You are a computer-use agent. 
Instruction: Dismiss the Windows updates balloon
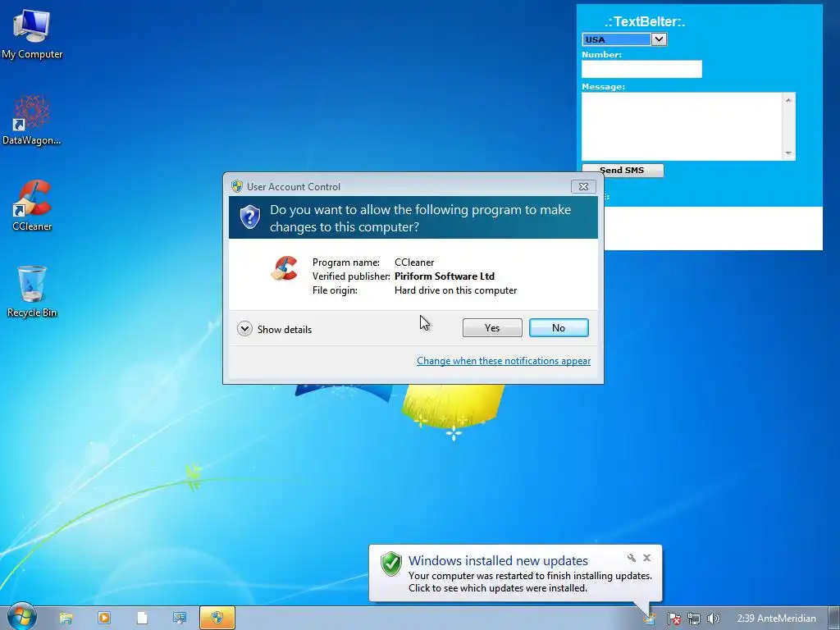(x=647, y=558)
